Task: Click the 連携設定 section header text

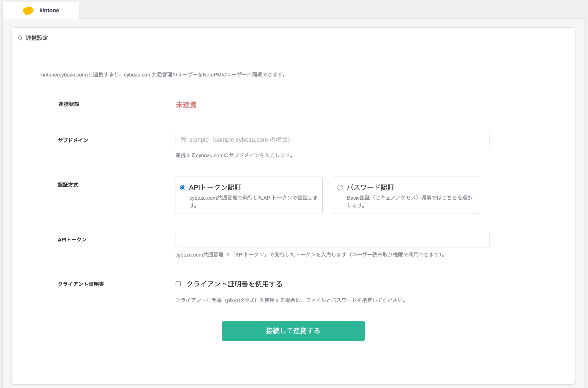Action: [37, 38]
